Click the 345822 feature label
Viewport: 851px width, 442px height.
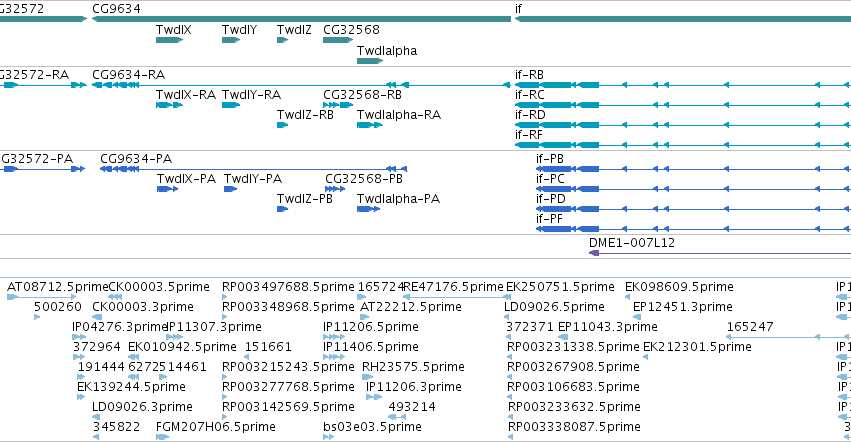116,427
